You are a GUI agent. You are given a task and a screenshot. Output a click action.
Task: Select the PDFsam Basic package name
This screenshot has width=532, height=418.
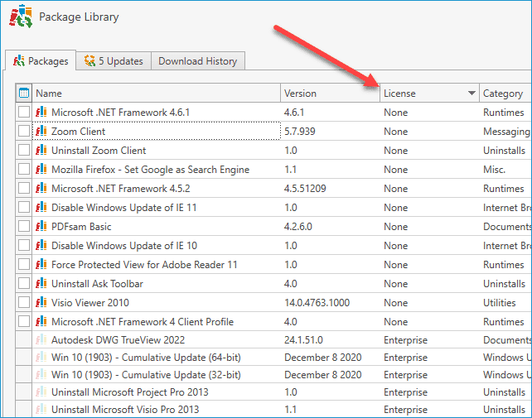pyautogui.click(x=81, y=226)
